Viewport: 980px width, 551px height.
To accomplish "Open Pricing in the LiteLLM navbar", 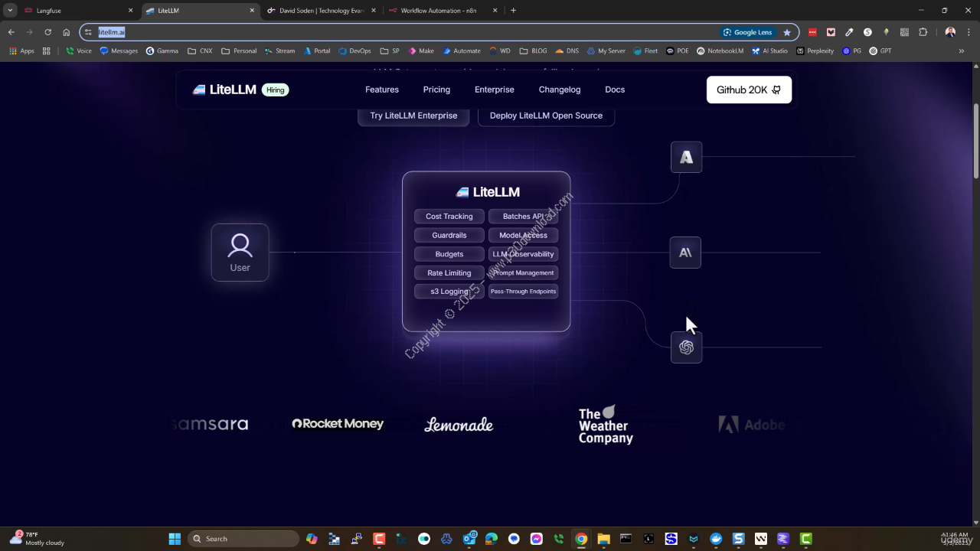I will click(436, 90).
